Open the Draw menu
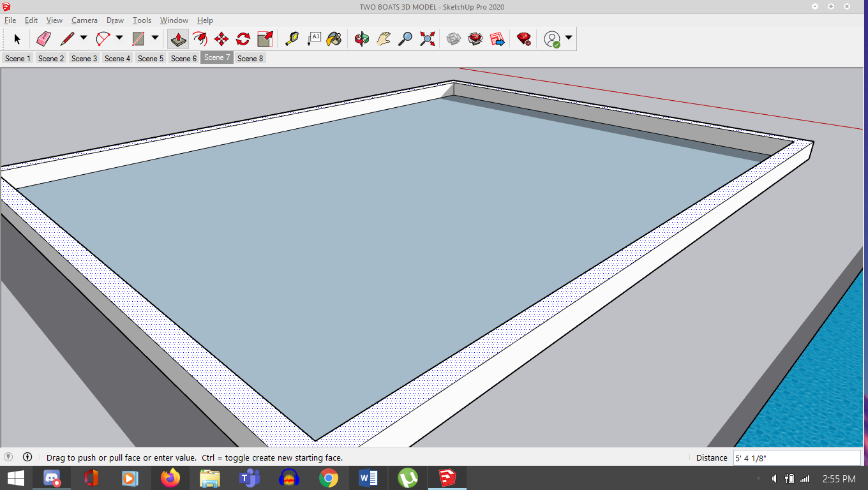The width and height of the screenshot is (868, 490). tap(115, 20)
